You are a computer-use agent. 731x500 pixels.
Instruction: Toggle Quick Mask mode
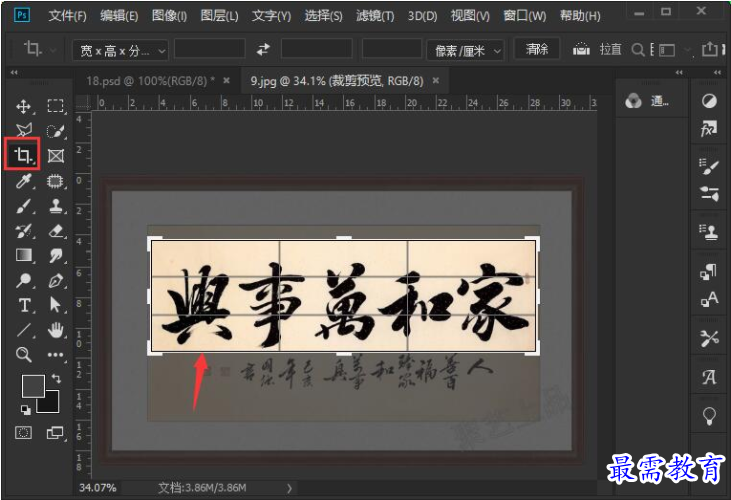24,433
